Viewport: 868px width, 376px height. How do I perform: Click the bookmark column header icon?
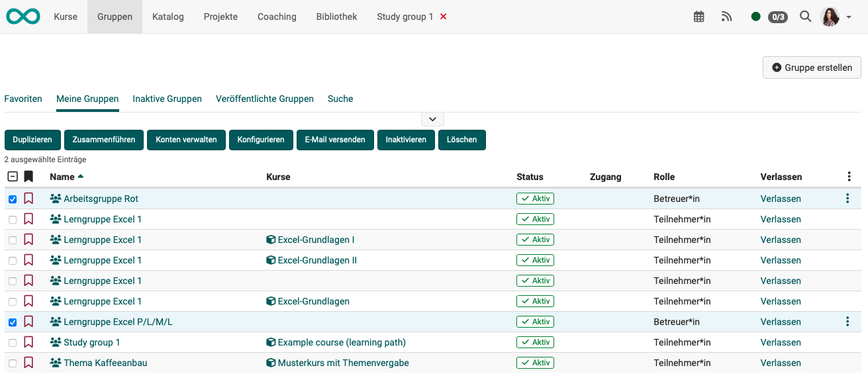28,177
